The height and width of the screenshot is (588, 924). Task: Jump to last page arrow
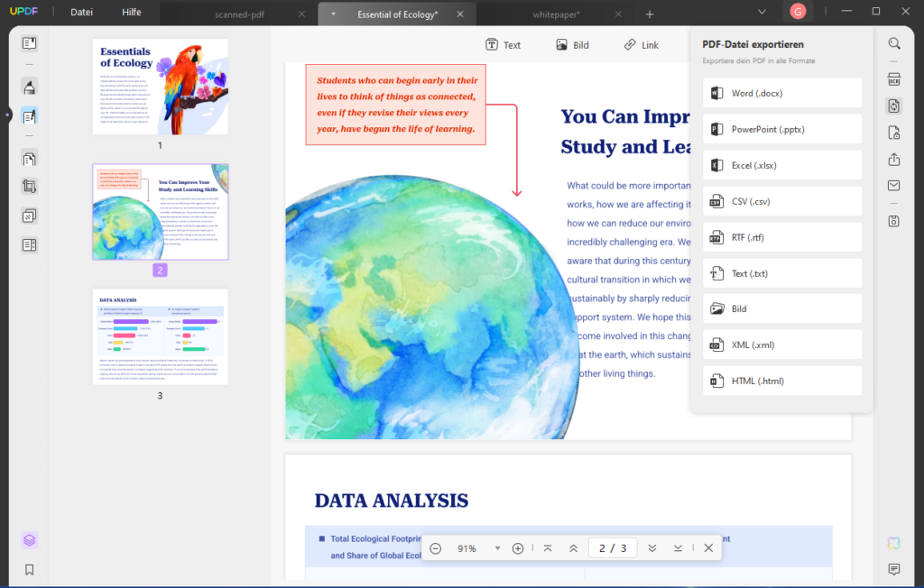pyautogui.click(x=678, y=548)
